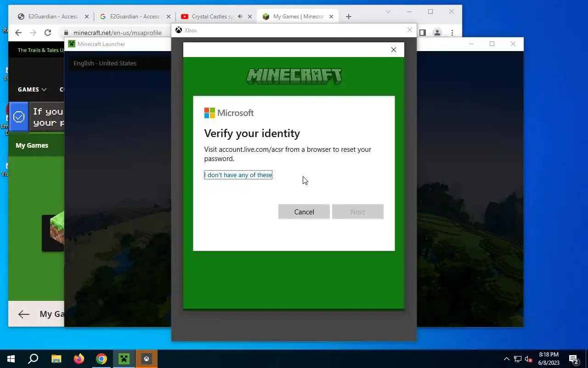Click the minecraft.net address bar
Viewport: 588px width, 368px height.
[118, 33]
